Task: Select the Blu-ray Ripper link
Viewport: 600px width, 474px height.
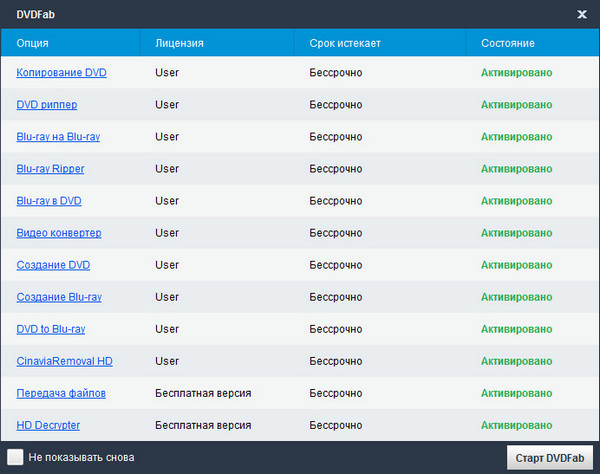Action: (x=50, y=169)
